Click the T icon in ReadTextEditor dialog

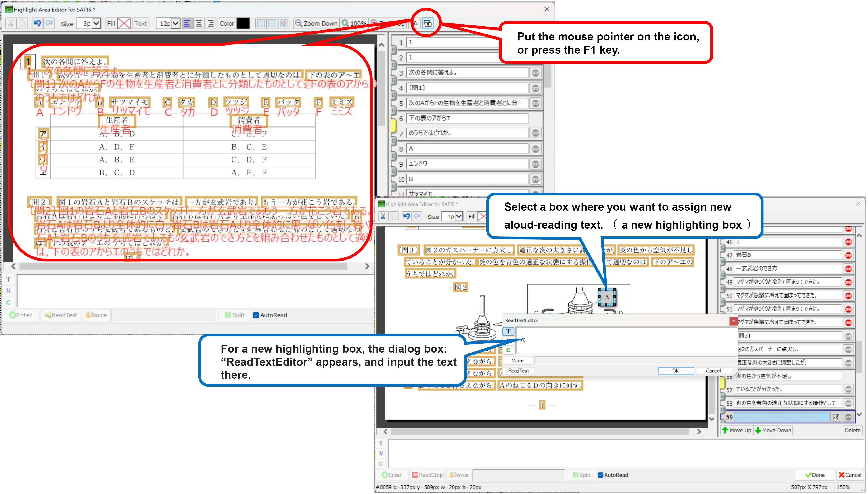point(508,331)
